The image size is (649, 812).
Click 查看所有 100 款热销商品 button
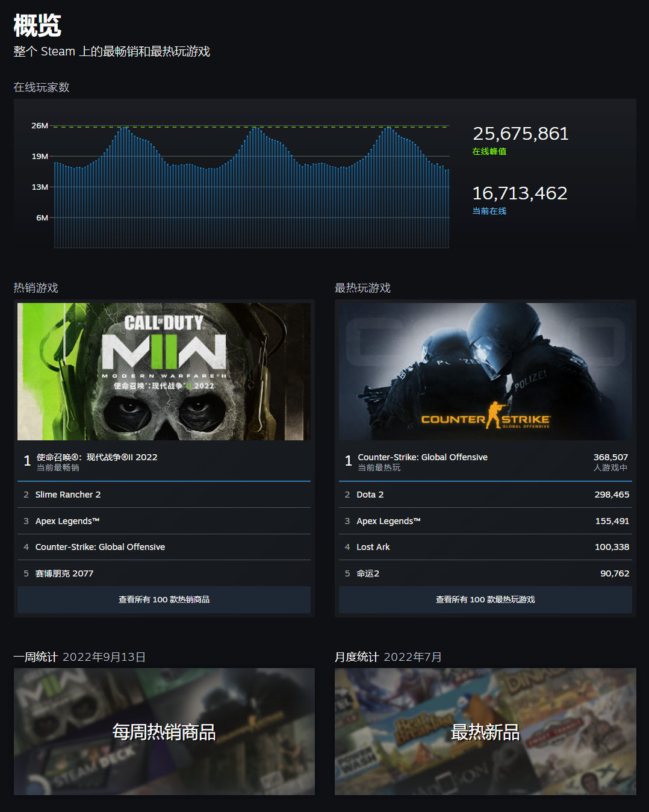click(x=164, y=599)
